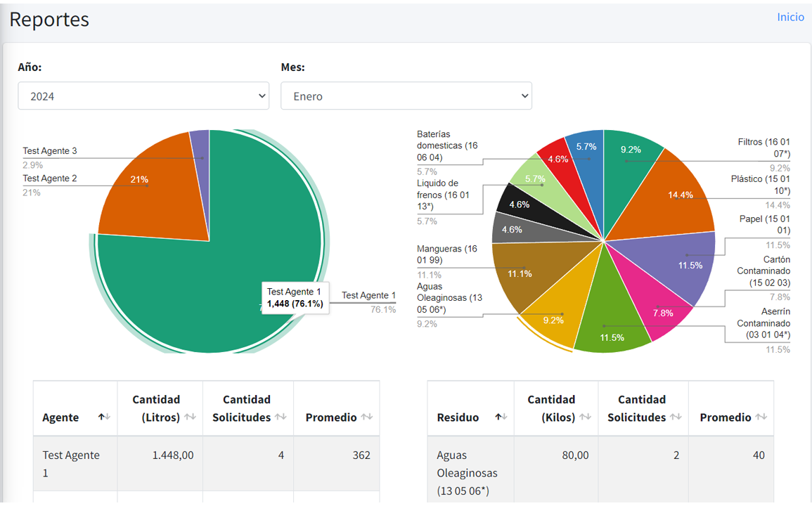The height and width of the screenshot is (506, 812).
Task: Open the Año dropdown showing 2024
Action: pos(143,96)
